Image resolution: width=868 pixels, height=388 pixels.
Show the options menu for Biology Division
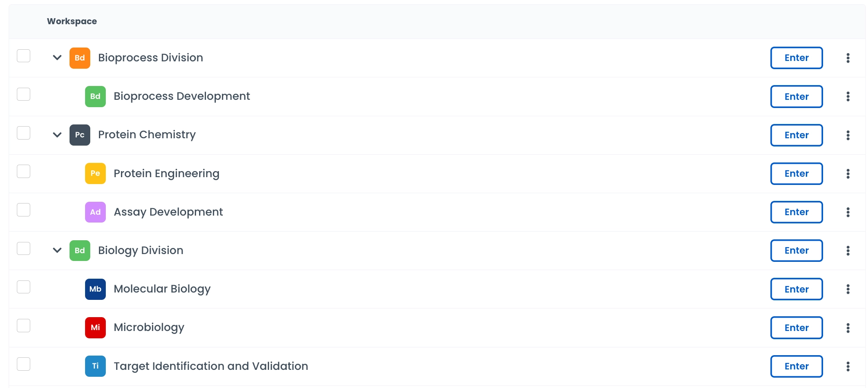pos(848,251)
